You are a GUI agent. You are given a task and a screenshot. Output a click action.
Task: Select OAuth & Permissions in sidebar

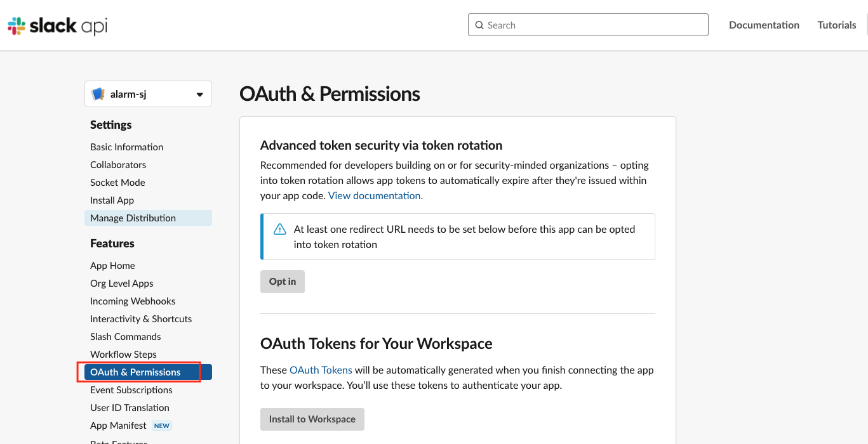click(148, 372)
